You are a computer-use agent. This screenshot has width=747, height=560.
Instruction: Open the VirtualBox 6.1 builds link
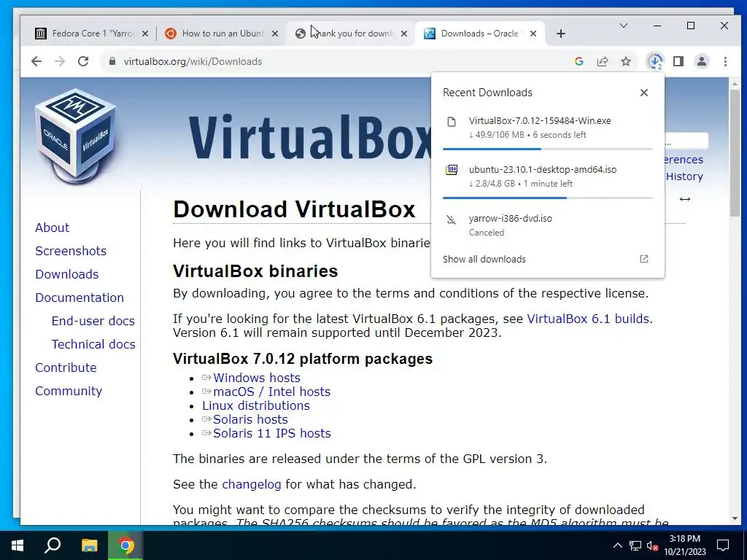(x=588, y=319)
